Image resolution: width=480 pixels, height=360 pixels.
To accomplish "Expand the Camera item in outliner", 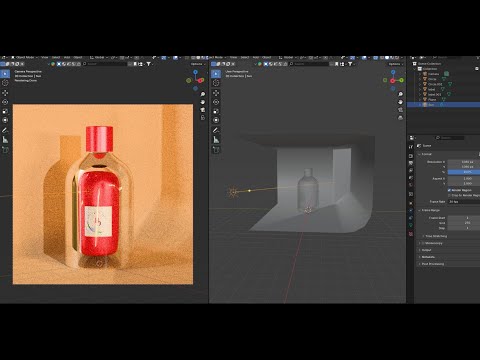I will pos(420,74).
